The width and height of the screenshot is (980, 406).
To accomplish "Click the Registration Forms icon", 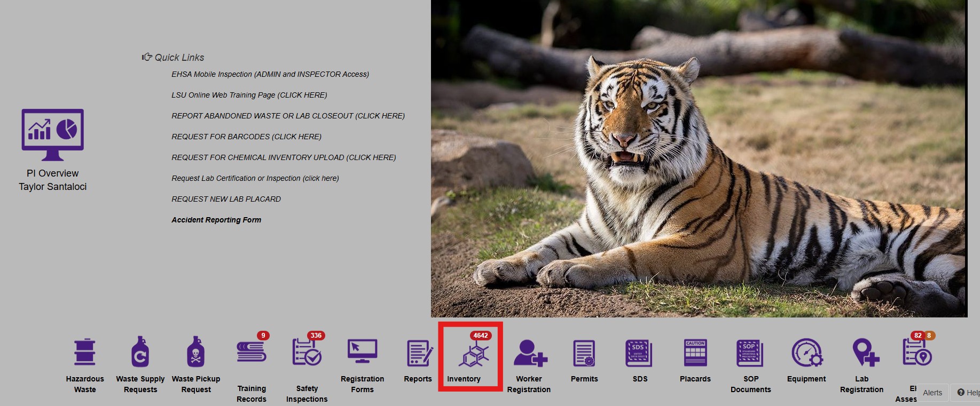I will point(363,353).
